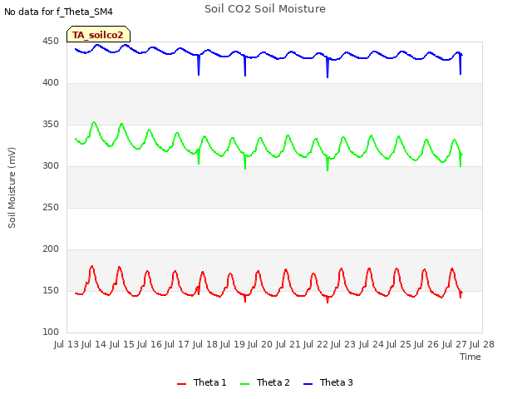Click the green Theta 2 first peak after Jul 13
The height and width of the screenshot is (399, 532).
(x=94, y=122)
